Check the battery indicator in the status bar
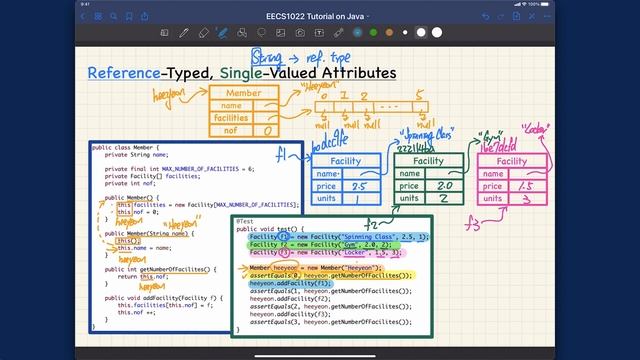This screenshot has width=640, height=360. click(545, 4)
